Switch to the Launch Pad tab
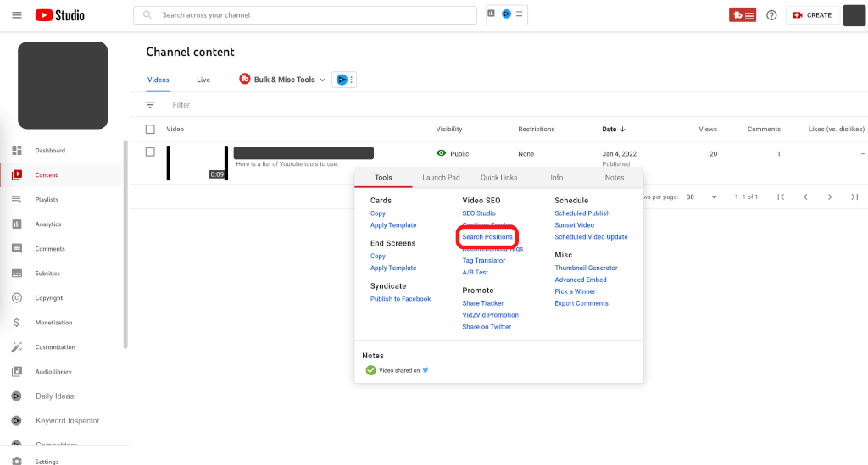 click(441, 178)
